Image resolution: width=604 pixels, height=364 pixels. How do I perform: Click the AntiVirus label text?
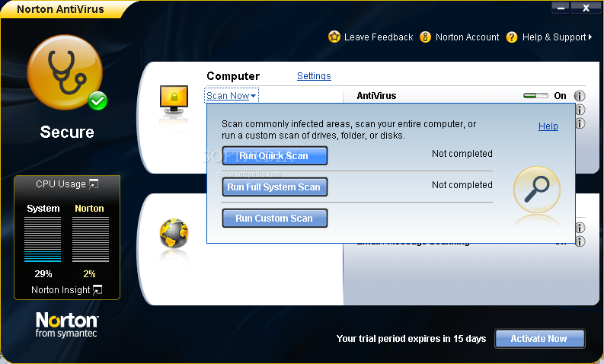click(x=376, y=95)
